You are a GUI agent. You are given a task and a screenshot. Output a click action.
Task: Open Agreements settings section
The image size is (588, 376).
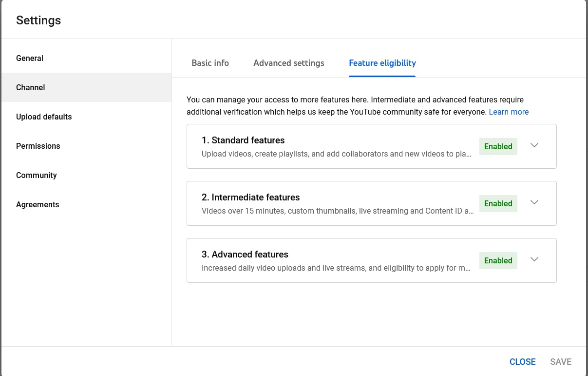point(86,204)
